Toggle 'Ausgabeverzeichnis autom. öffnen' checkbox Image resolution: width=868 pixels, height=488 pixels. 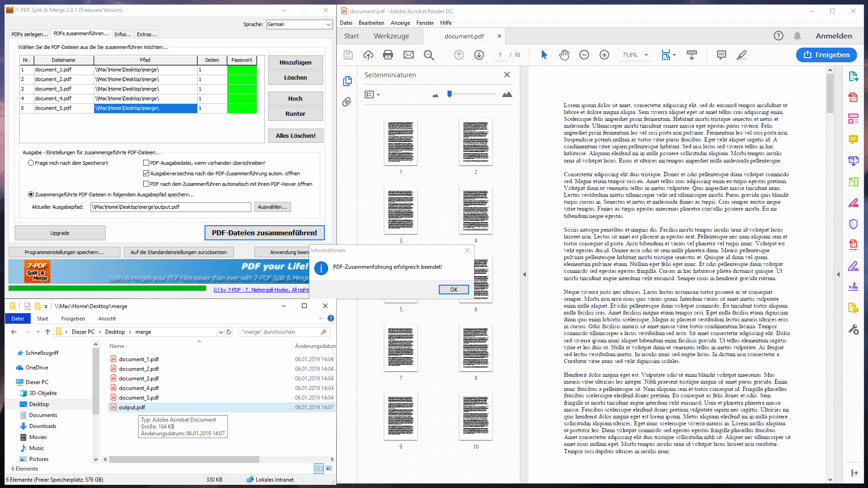pyautogui.click(x=146, y=174)
